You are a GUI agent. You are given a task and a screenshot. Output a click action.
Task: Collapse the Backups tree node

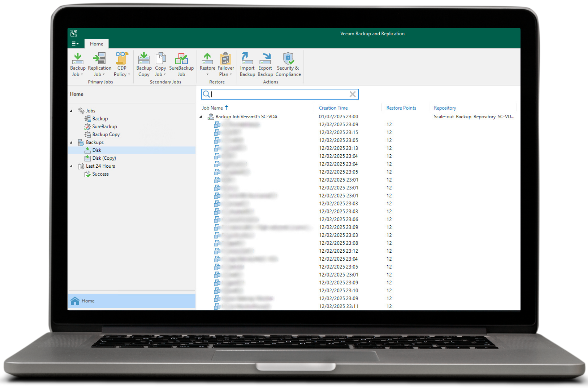[x=71, y=143]
